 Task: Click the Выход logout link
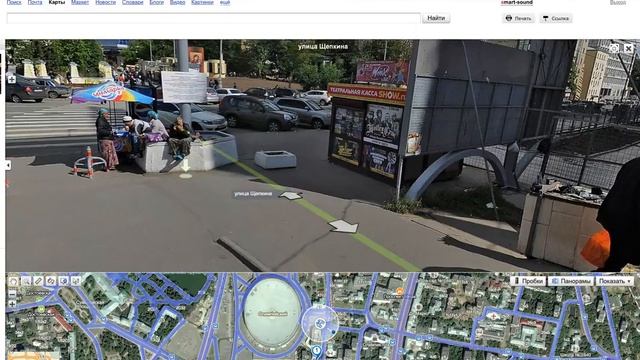point(618,2)
